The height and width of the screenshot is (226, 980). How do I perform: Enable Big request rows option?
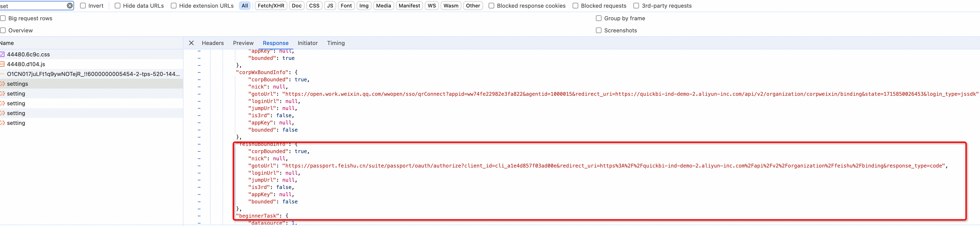3,18
